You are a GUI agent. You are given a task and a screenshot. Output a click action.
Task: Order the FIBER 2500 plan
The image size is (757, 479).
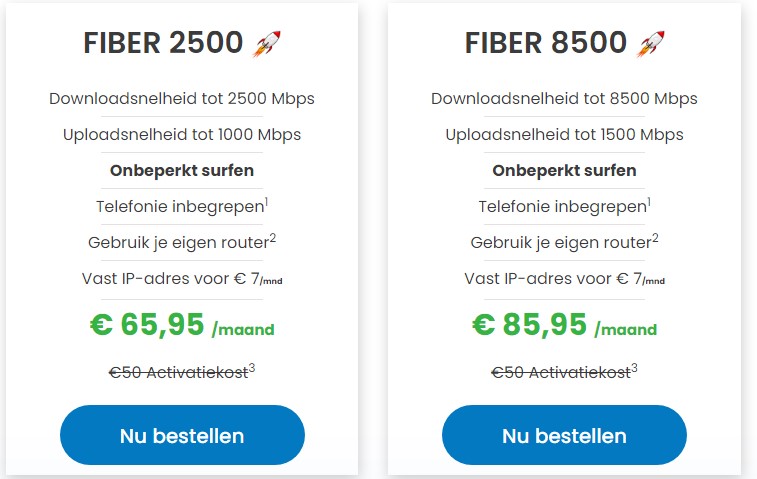tap(182, 435)
